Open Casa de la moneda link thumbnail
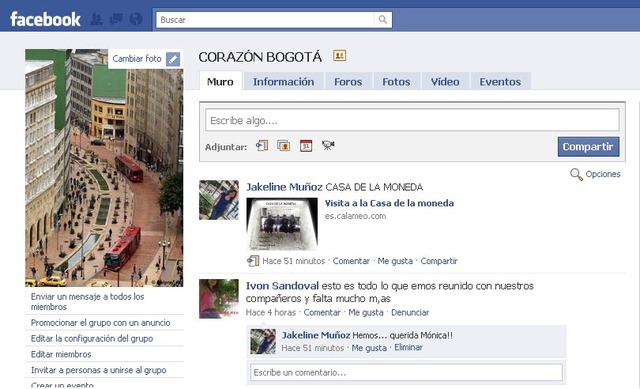Viewport: 640px width, 389px height. pos(282,224)
